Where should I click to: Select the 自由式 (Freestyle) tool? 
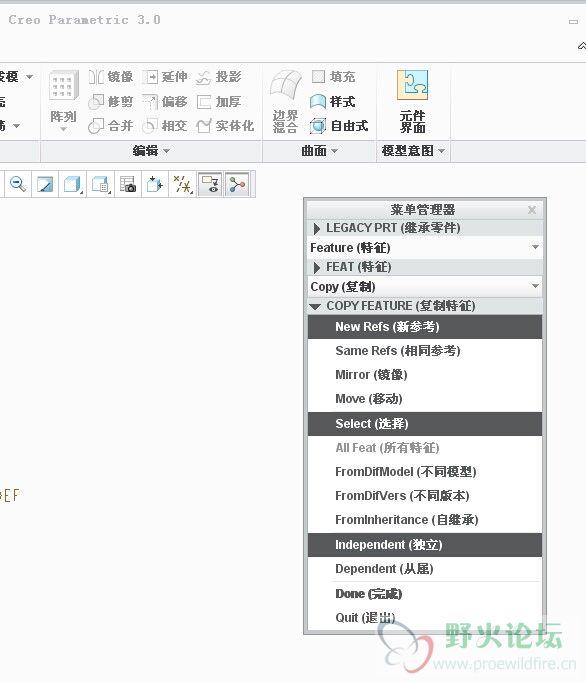339,126
